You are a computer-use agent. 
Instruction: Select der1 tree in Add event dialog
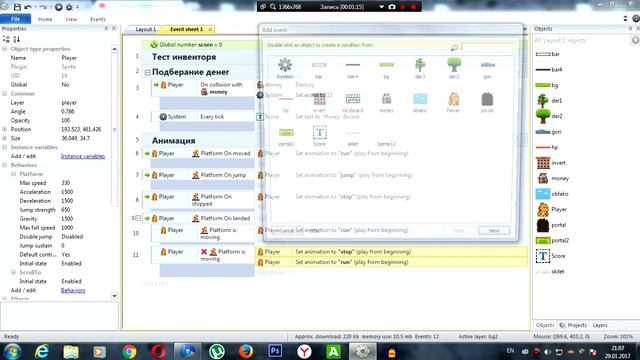tap(420, 68)
